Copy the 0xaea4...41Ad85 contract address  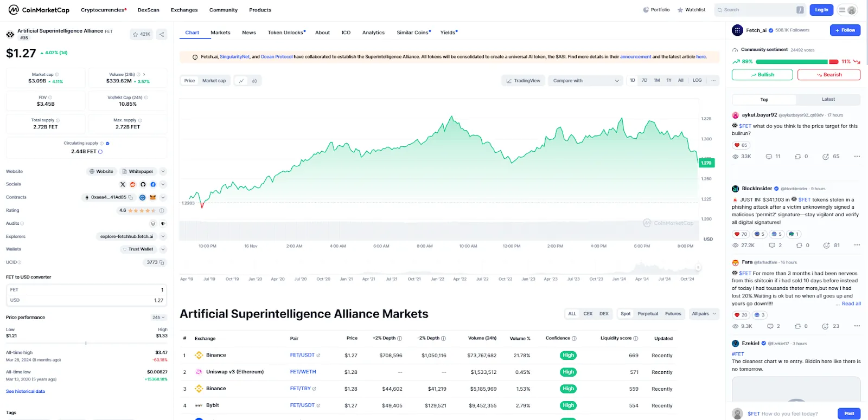[x=131, y=197]
